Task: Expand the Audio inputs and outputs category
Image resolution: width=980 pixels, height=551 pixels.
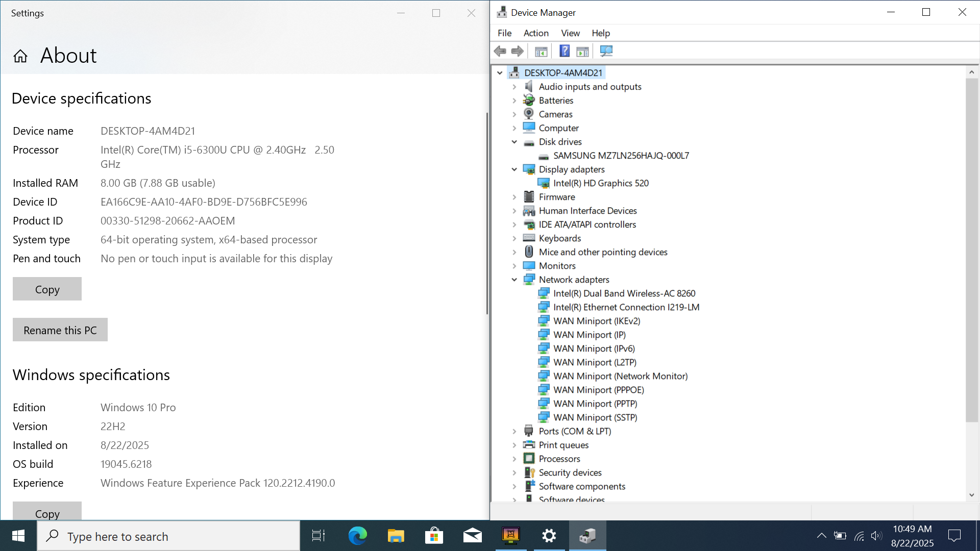Action: click(x=514, y=87)
